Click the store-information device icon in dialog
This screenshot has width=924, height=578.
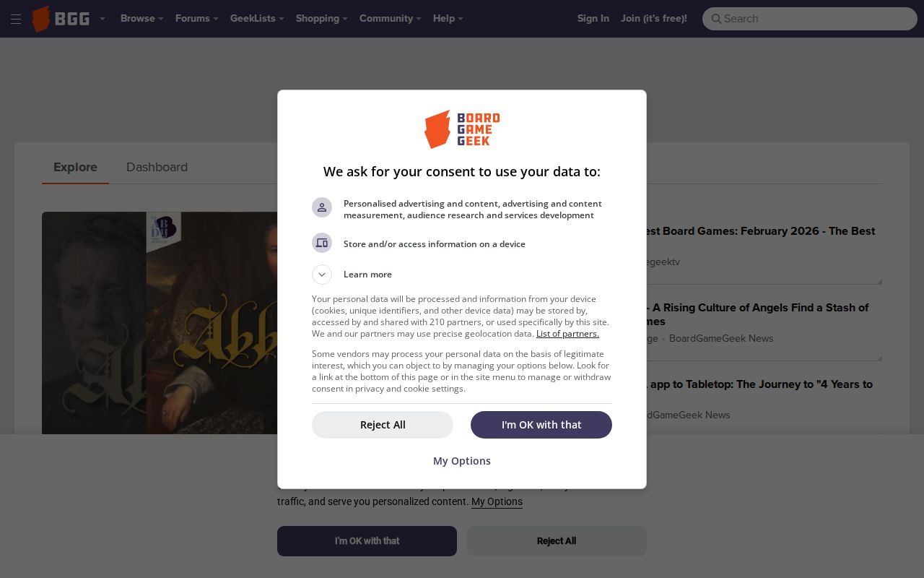(322, 243)
